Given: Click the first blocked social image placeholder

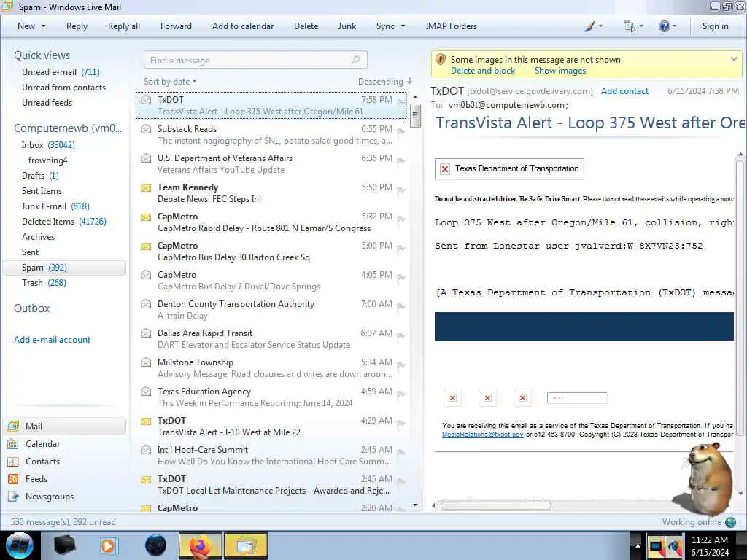Looking at the screenshot, I should 452,397.
